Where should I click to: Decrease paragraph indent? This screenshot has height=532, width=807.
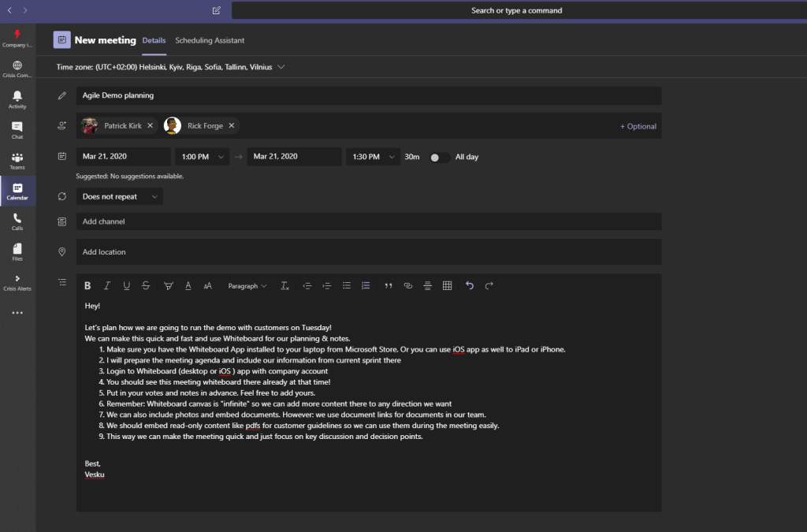coord(307,285)
